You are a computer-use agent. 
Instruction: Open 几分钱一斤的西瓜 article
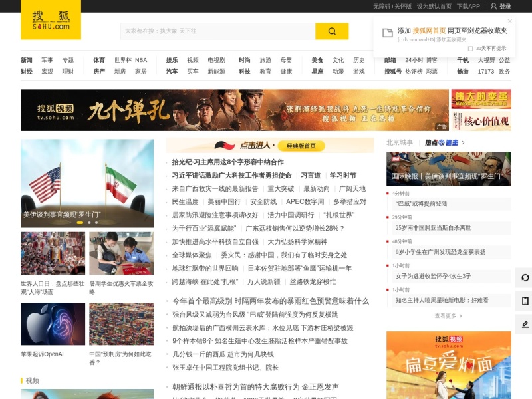pyautogui.click(x=223, y=354)
